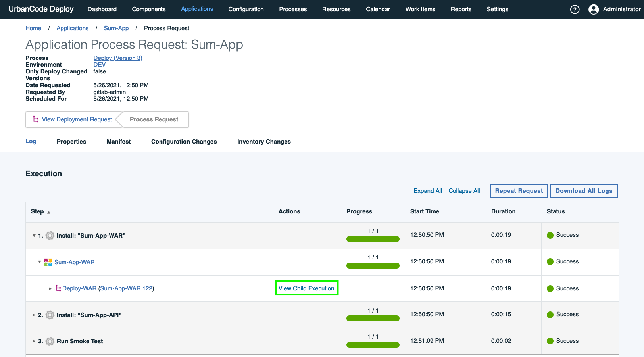This screenshot has width=644, height=357.
Task: Switch to the Configuration Changes tab
Action: coord(184,142)
